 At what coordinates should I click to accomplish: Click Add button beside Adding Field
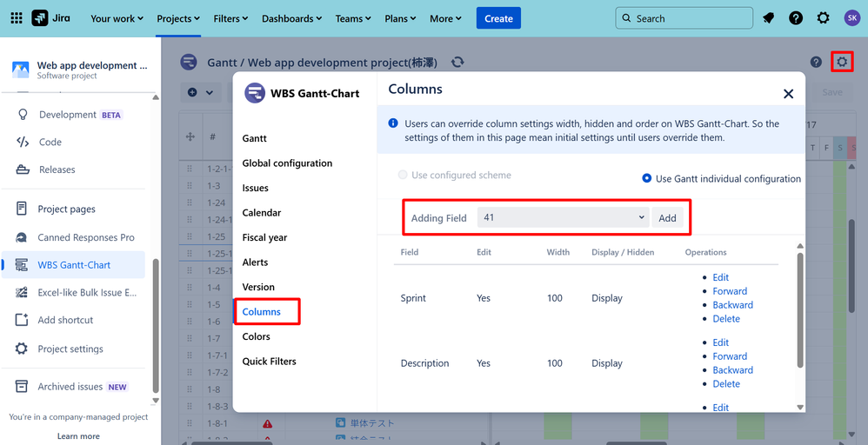pos(667,217)
